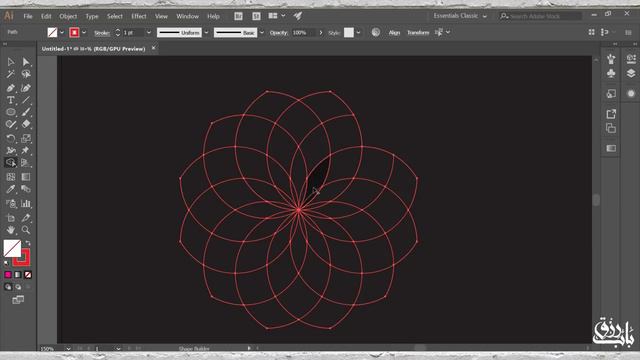This screenshot has width=640, height=360.
Task: Expand the opacity slider arrow
Action: click(x=321, y=32)
